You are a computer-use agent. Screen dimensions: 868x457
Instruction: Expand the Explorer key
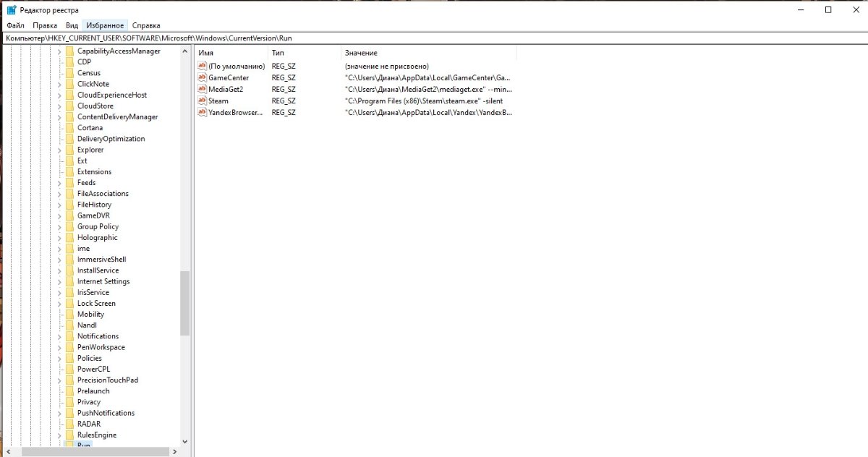point(59,150)
